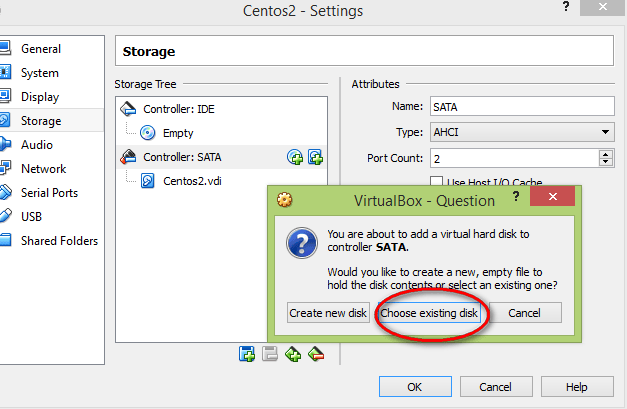Open the controller Type dropdown showing AHCI

point(522,132)
